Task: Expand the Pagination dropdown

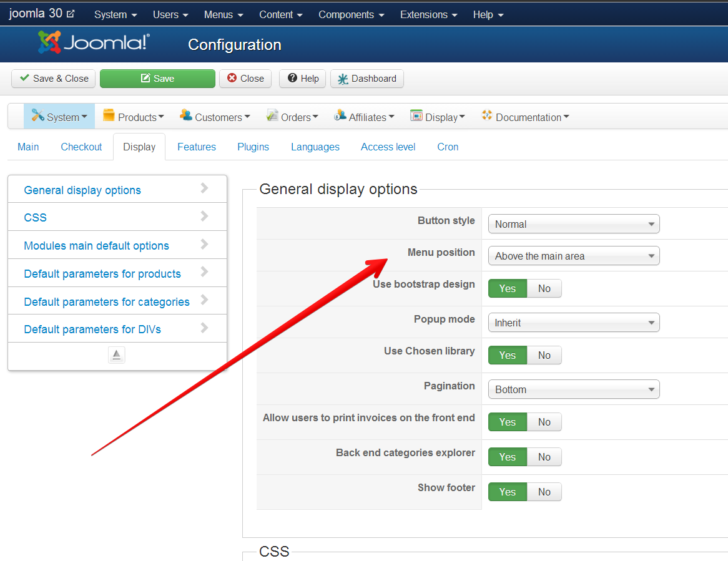Action: (573, 389)
